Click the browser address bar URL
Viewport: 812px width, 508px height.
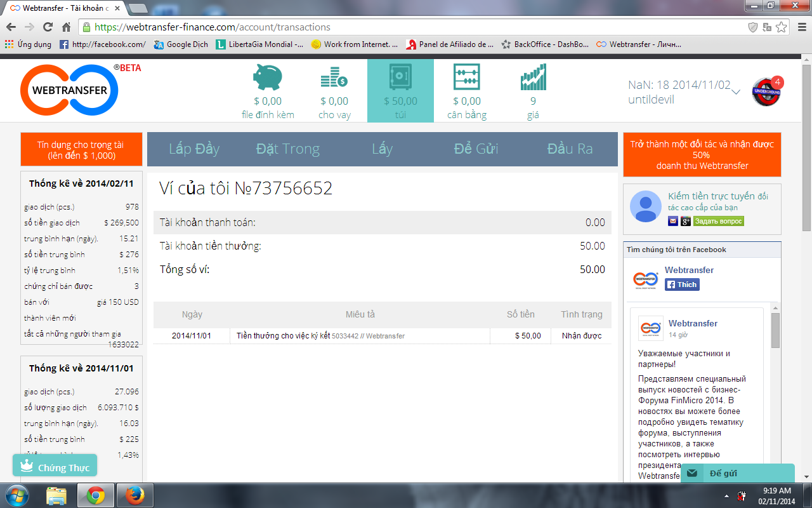[x=213, y=27]
